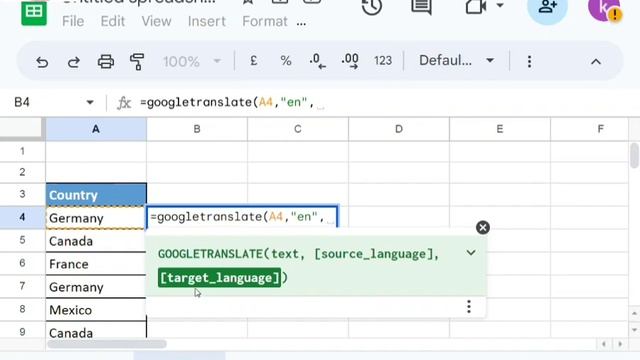Open the File menu

73,21
